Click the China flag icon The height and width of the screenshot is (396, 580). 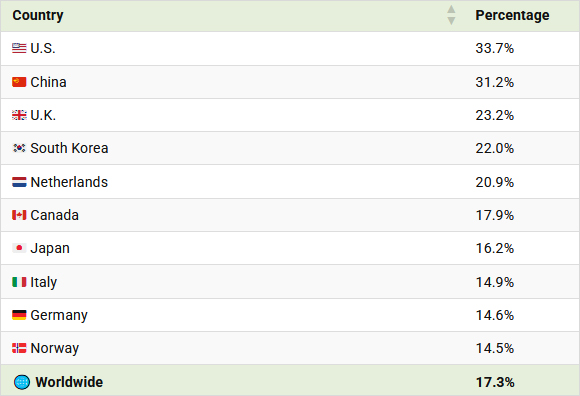point(19,82)
